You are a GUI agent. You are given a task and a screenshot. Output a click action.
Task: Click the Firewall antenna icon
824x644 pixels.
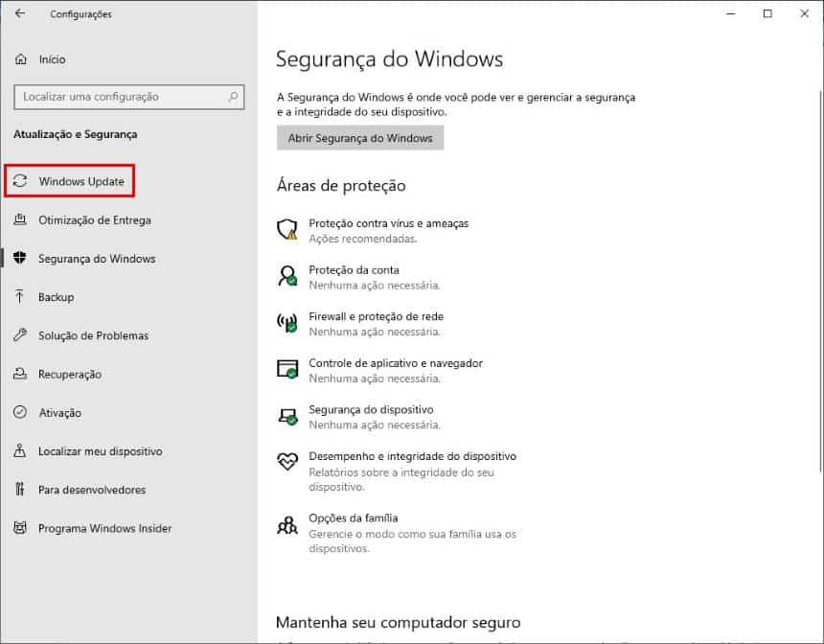coord(287,323)
